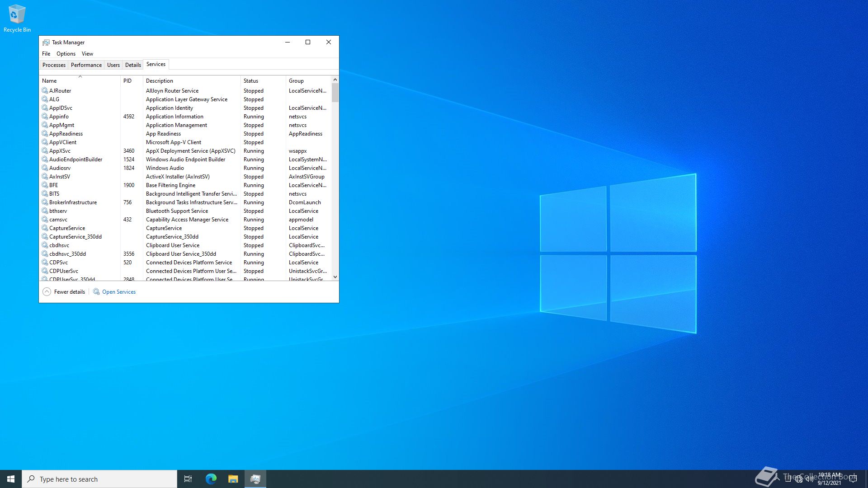Switch to the Users tab
This screenshot has height=488, width=868.
tap(113, 65)
